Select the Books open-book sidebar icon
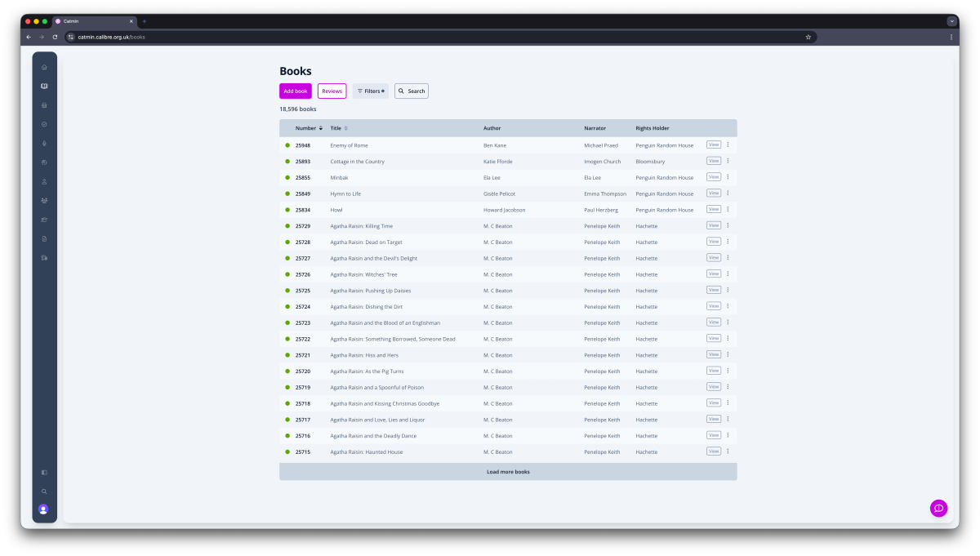 (x=44, y=86)
